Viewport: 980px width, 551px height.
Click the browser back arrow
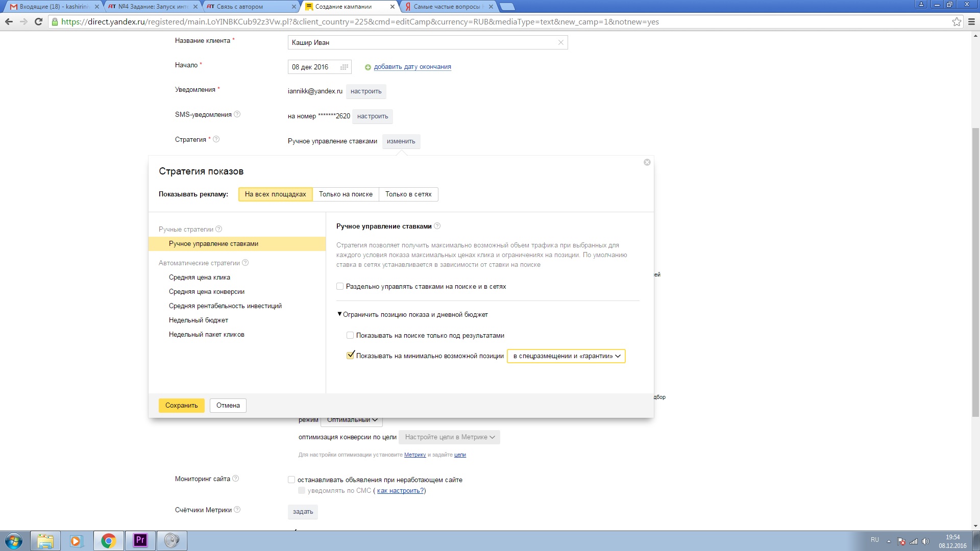tap(9, 21)
